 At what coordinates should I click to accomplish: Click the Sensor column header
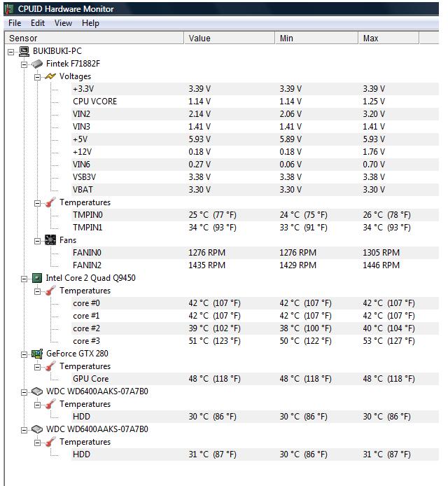coord(94,38)
